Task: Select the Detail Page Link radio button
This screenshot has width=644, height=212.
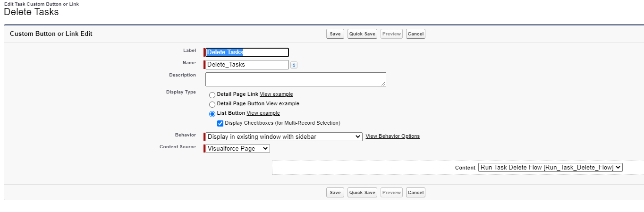Action: [x=212, y=95]
